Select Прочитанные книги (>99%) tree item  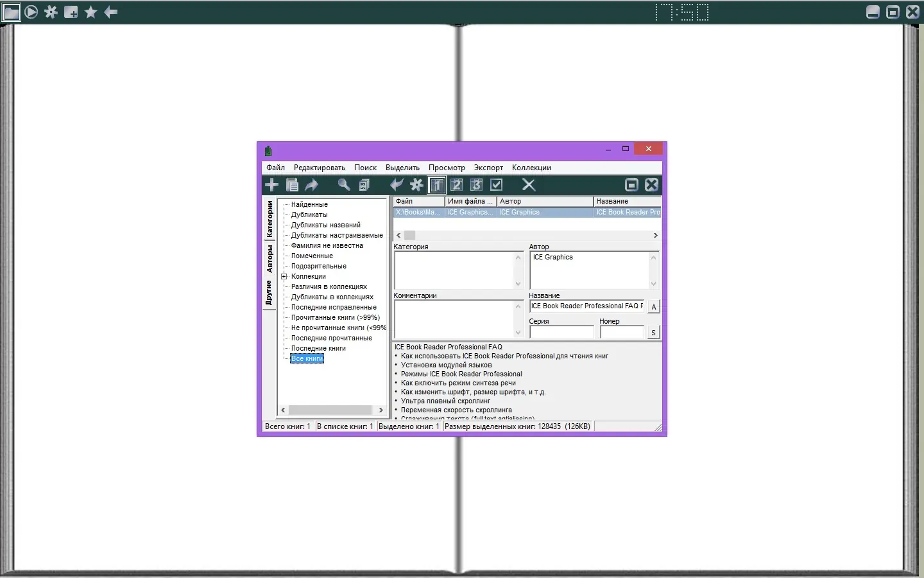[336, 317]
